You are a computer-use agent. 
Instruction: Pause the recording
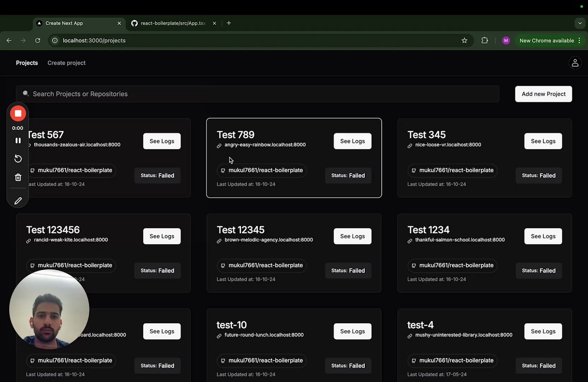18,140
